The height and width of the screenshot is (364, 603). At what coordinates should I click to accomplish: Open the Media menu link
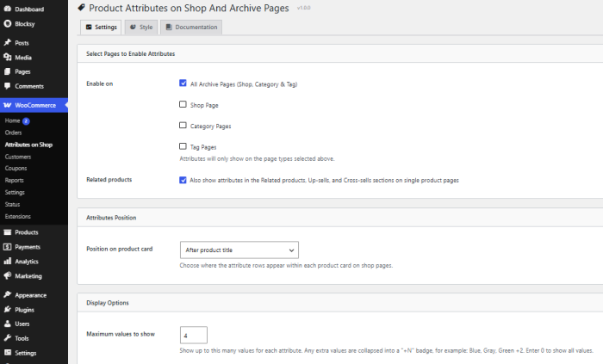(x=23, y=58)
